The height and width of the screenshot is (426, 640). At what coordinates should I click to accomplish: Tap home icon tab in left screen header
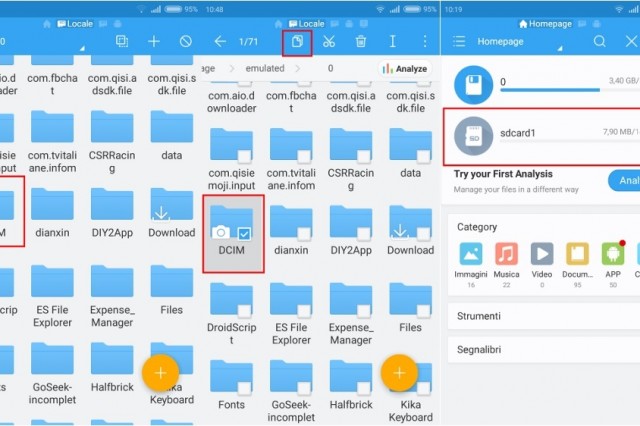click(x=47, y=24)
